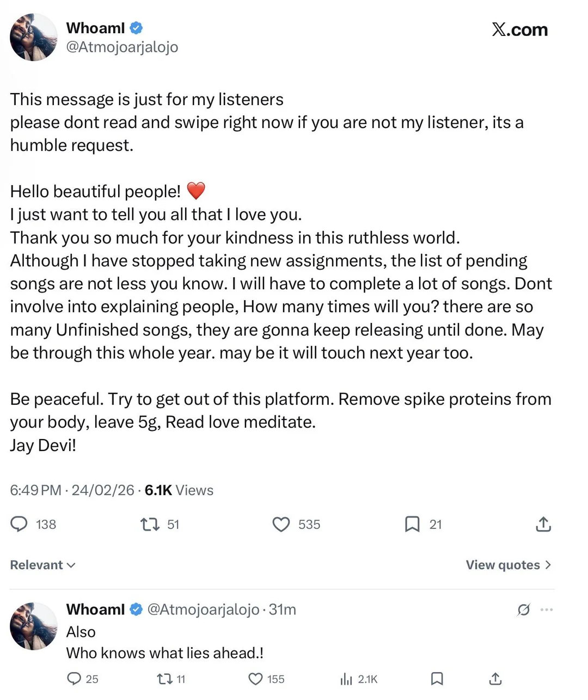The width and height of the screenshot is (588, 700).
Task: Open WhoamI profile picture at top
Action: (34, 37)
